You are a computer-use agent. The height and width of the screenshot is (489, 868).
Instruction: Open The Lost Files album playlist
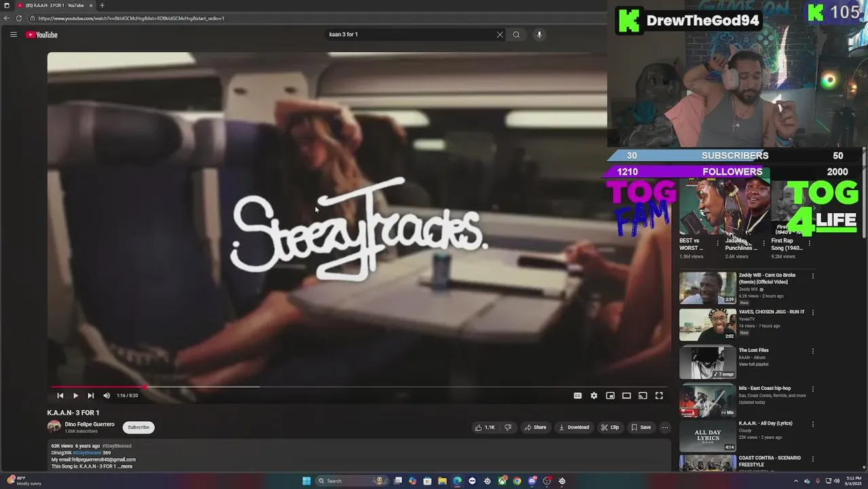pyautogui.click(x=708, y=363)
